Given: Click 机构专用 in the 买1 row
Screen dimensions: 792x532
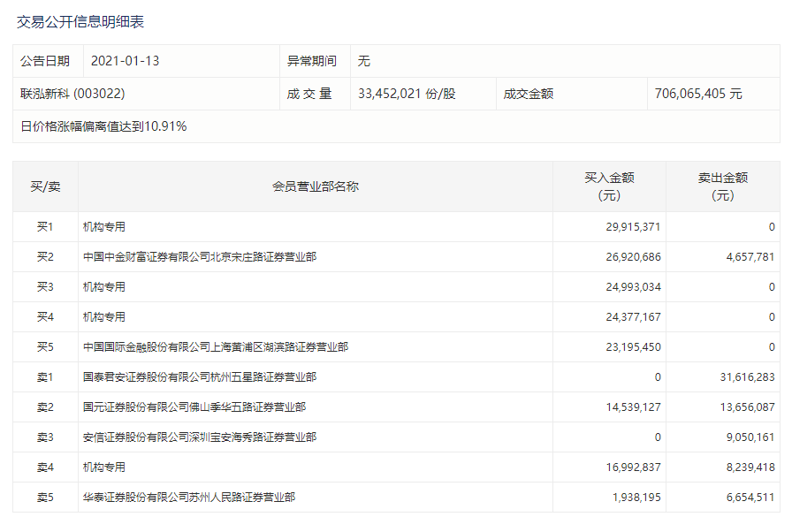Looking at the screenshot, I should click(x=104, y=227).
